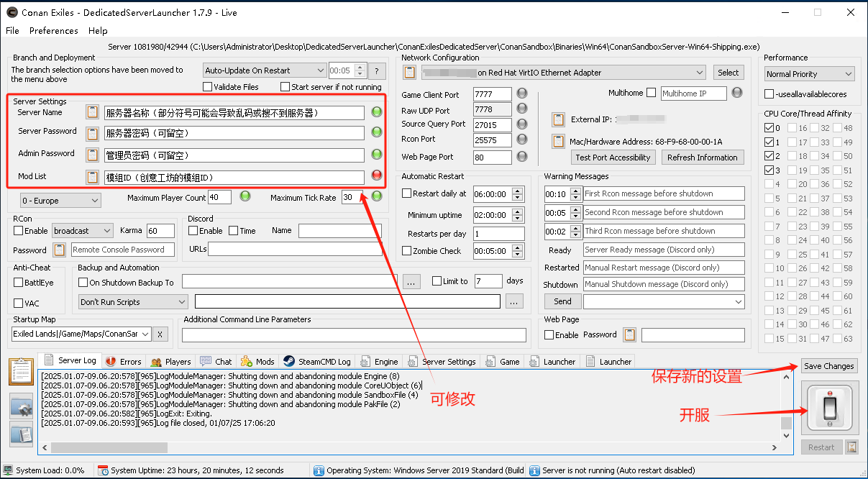
Task: Switch to the SteamCMD Log tab
Action: pyautogui.click(x=317, y=362)
